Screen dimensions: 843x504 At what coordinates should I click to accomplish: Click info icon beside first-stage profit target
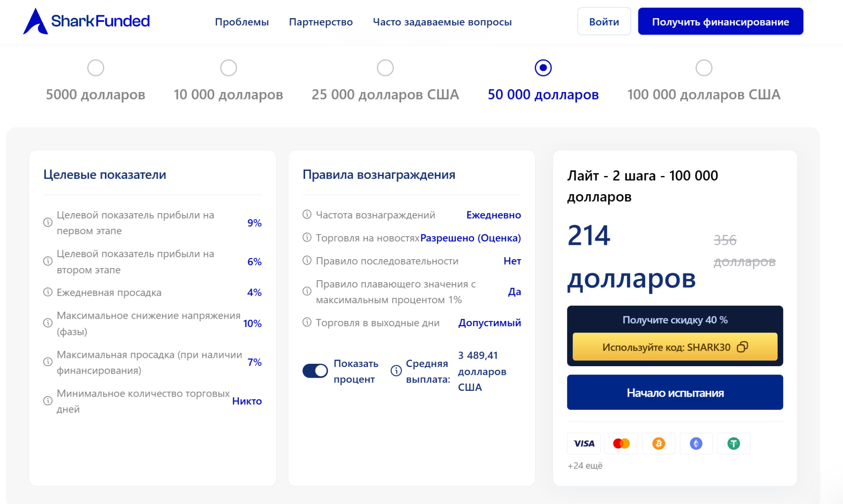(x=48, y=223)
